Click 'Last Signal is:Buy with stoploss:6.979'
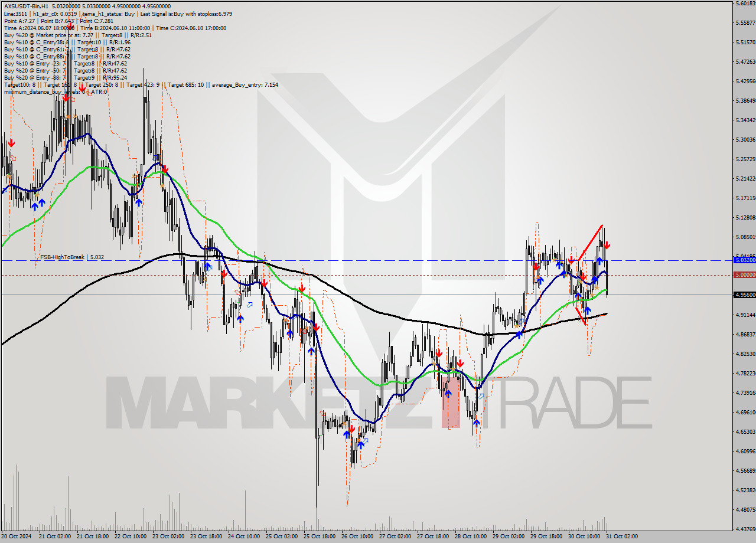 [x=186, y=14]
